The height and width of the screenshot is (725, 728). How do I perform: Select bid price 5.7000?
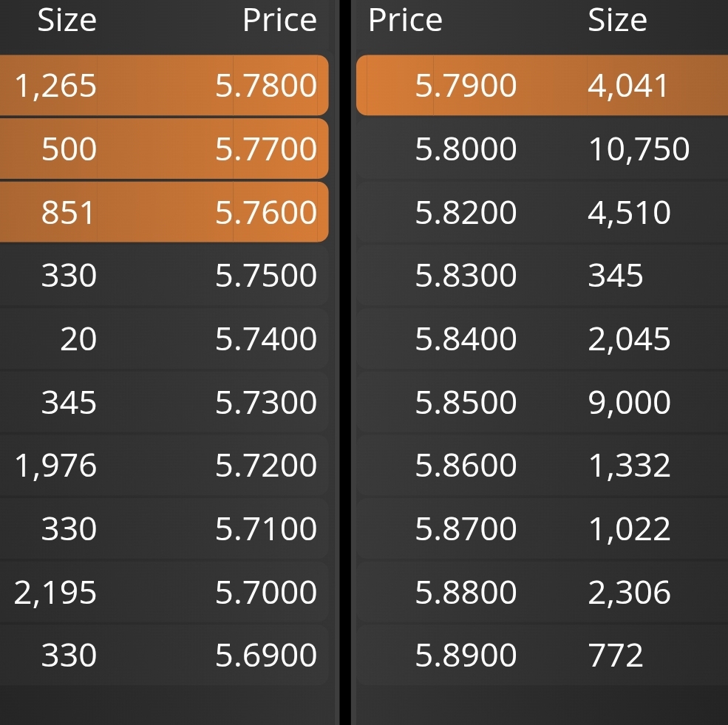coord(266,592)
